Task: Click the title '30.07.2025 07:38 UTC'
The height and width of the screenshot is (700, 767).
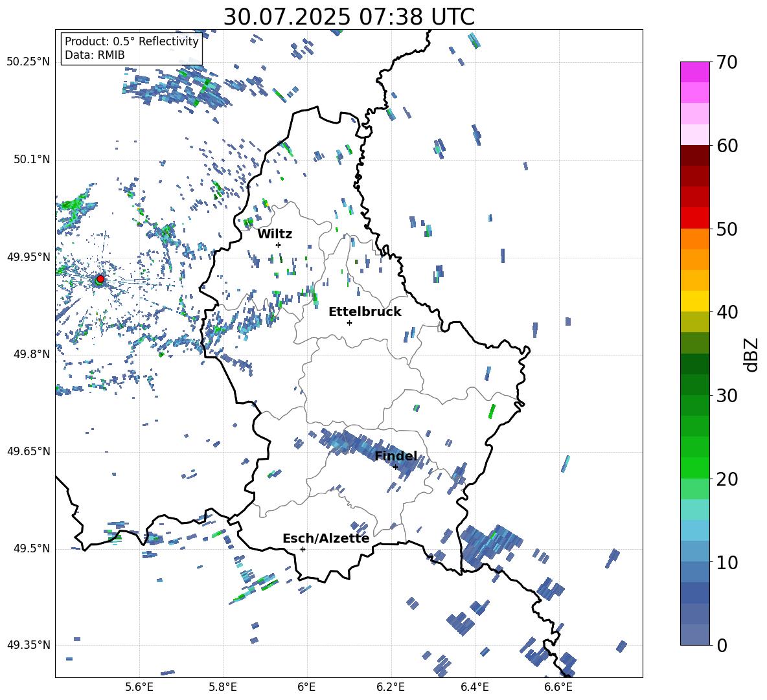Action: 349,17
